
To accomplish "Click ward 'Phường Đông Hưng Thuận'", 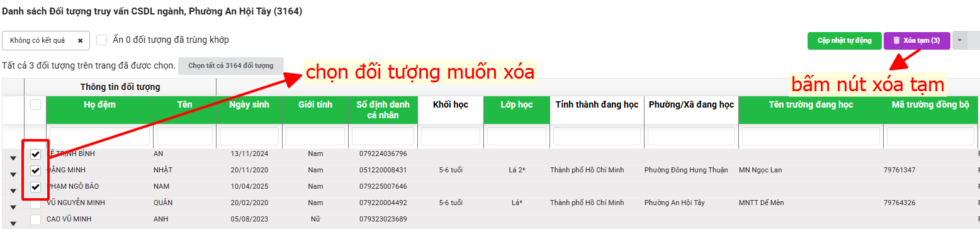I will click(686, 170).
